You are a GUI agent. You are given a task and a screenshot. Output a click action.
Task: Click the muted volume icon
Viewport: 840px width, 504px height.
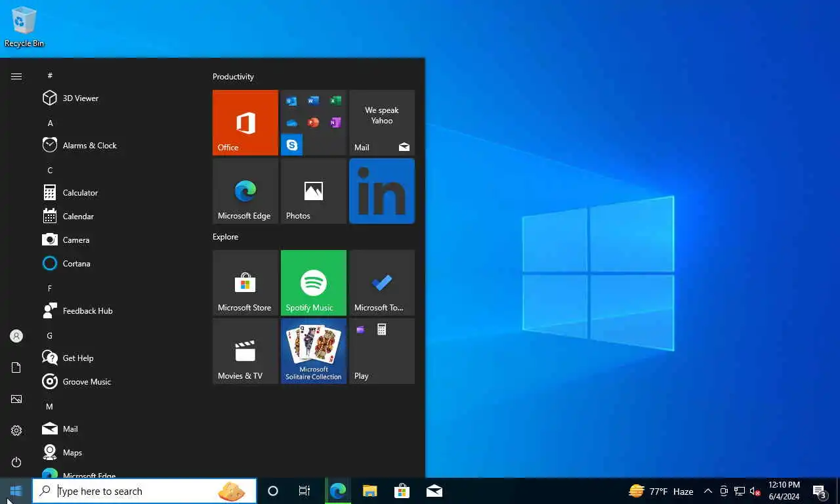coord(755,491)
